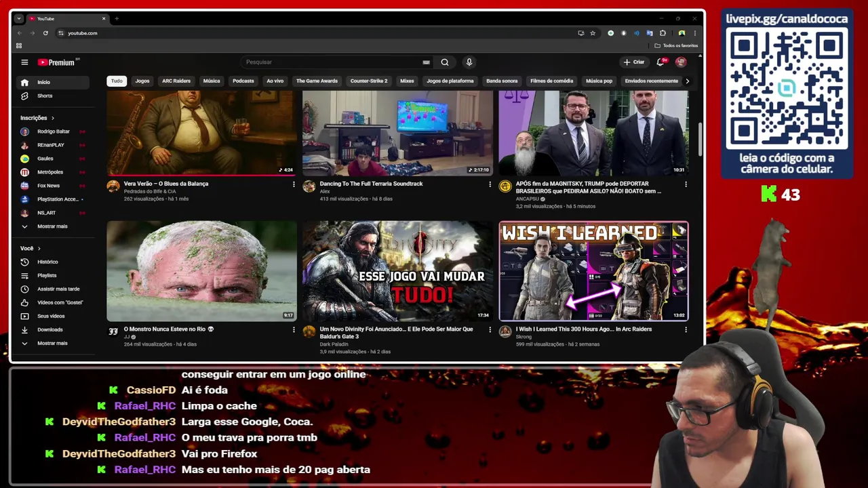Select the ARC Raiders filter chip
The width and height of the screenshot is (868, 488).
coord(176,81)
